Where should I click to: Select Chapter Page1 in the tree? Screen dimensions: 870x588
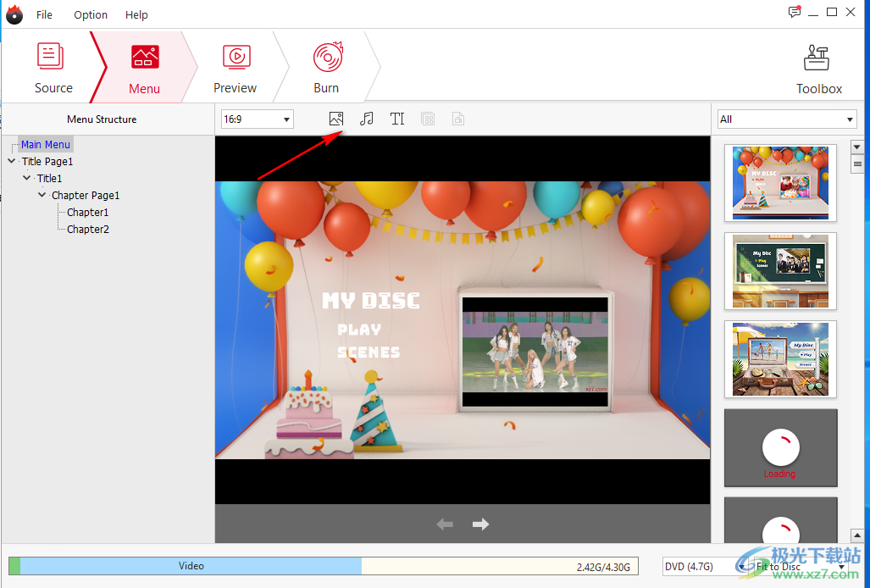coord(86,195)
